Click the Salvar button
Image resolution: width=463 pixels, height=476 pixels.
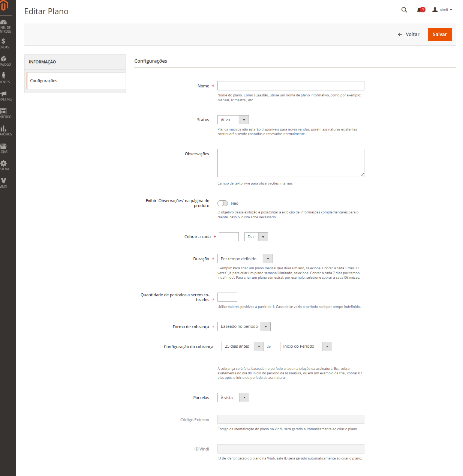(439, 35)
